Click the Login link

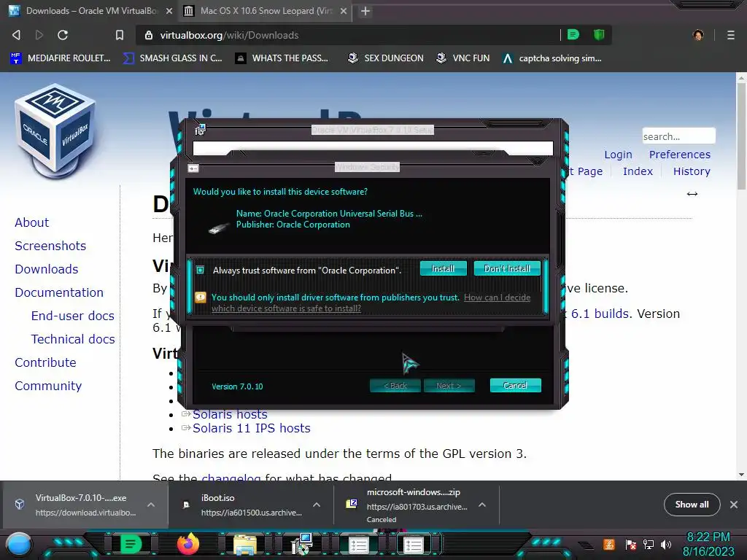pyautogui.click(x=619, y=155)
